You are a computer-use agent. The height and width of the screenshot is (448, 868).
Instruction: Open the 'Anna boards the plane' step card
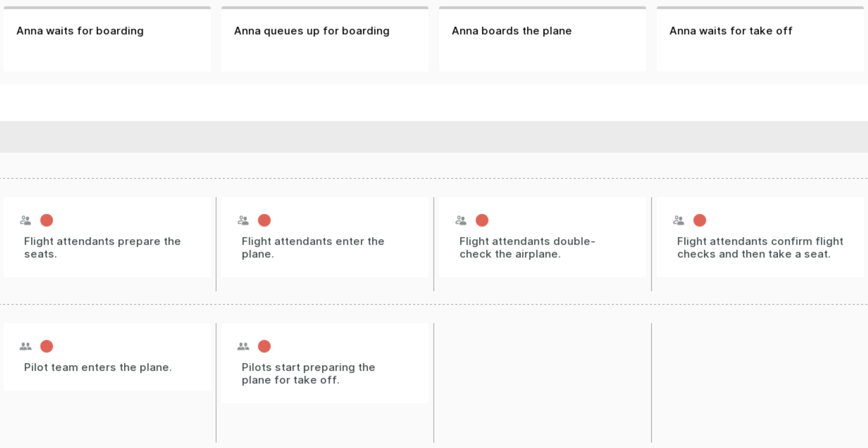tap(542, 39)
